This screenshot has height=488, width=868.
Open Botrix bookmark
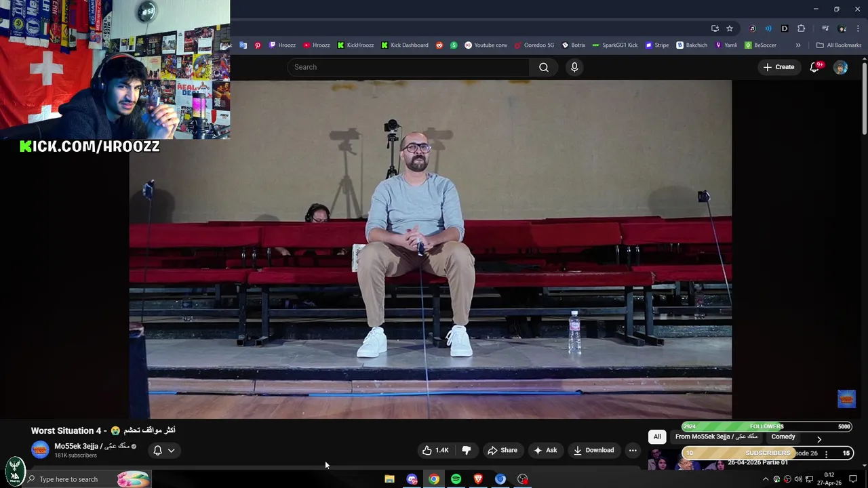tap(574, 45)
